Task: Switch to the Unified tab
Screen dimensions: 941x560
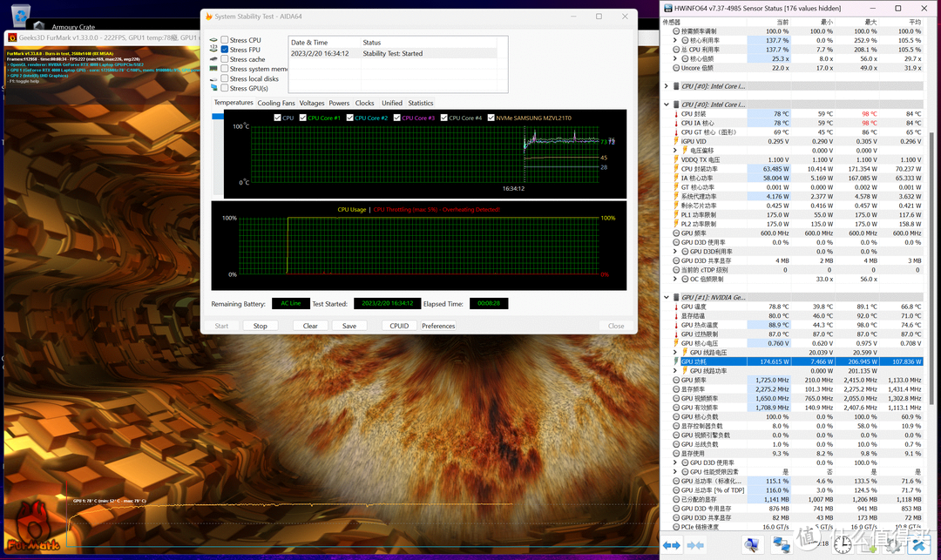Action: [392, 103]
